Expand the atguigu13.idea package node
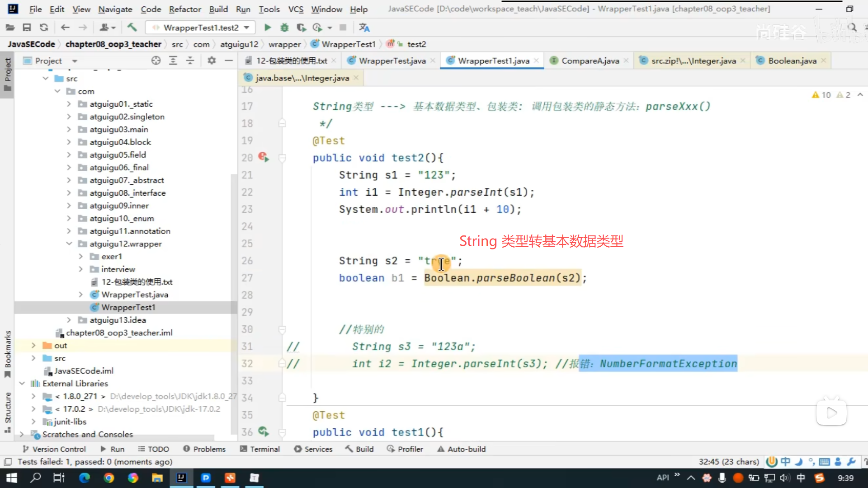This screenshot has height=488, width=868. point(69,320)
